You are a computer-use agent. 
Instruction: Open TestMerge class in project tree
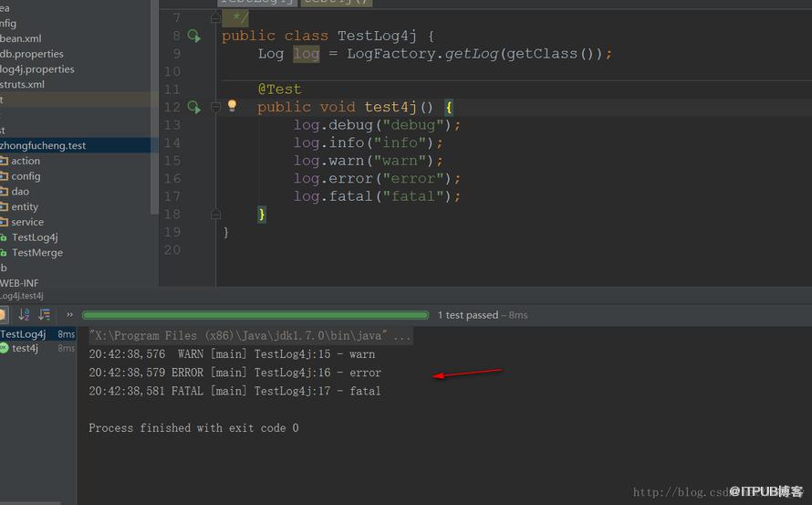[x=37, y=252]
